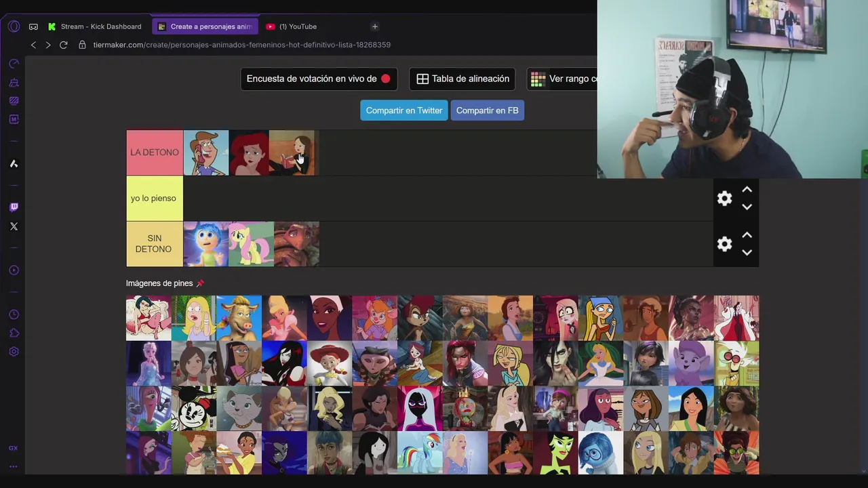Pick the cowgirl with red hat image

coord(330,363)
